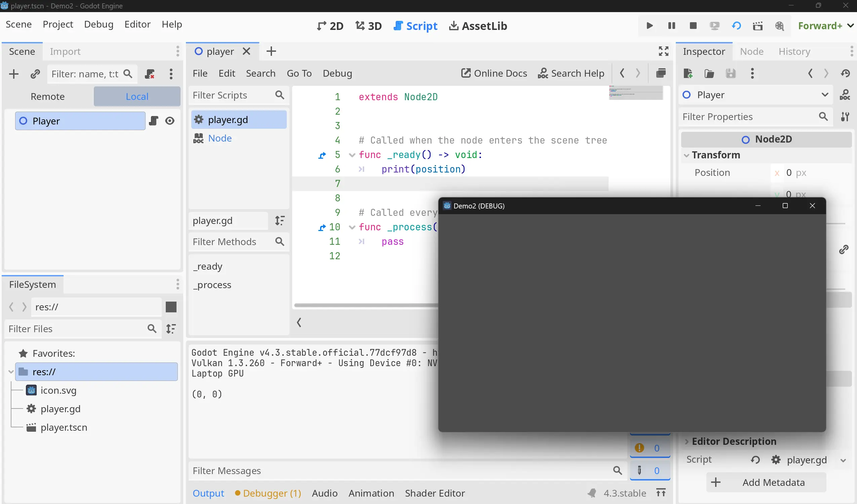Screen dimensions: 857x504
Task: Switch to the AssetLib workspace
Action: pyautogui.click(x=478, y=26)
